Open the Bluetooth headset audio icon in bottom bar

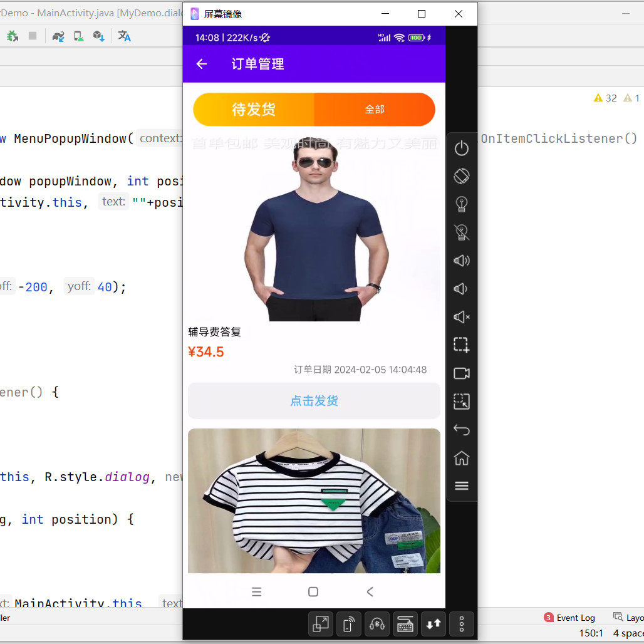[377, 624]
